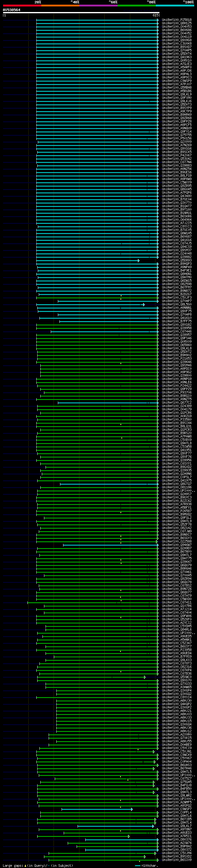Image resolution: width=197 pixels, height=868 pixels.
Task: Open hit UniRef100_O04053
Action: pos(176,26)
